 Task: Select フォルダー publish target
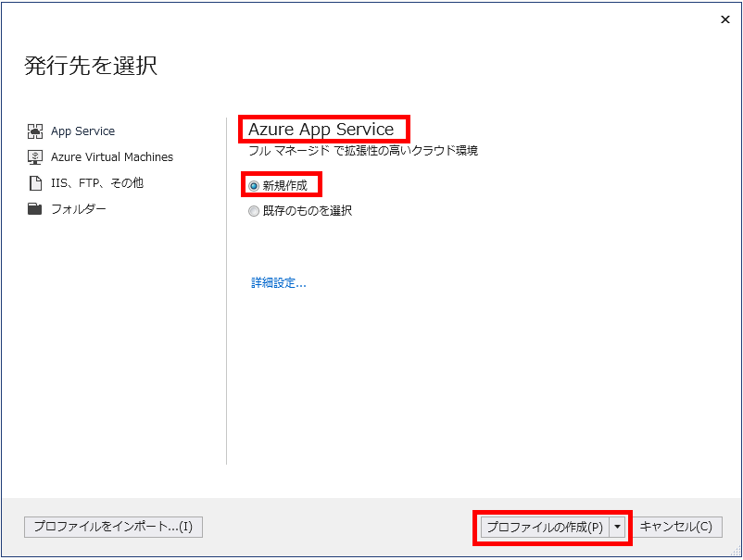[x=79, y=209]
